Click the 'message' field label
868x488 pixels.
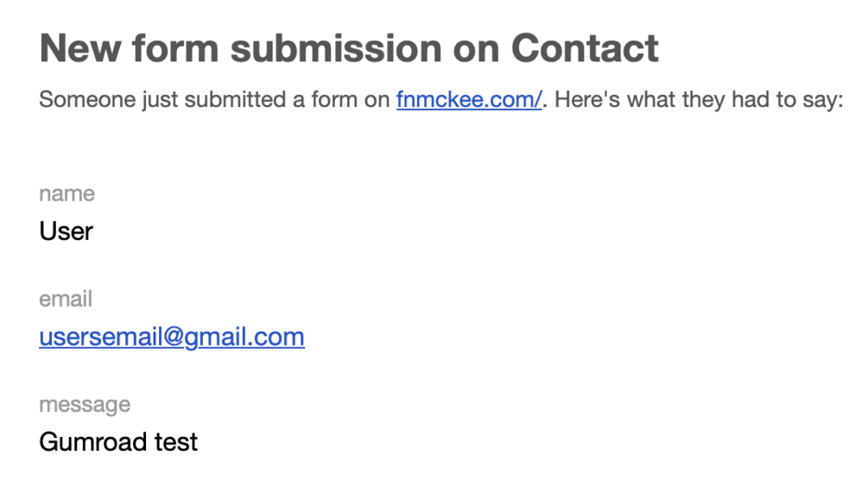tap(85, 404)
